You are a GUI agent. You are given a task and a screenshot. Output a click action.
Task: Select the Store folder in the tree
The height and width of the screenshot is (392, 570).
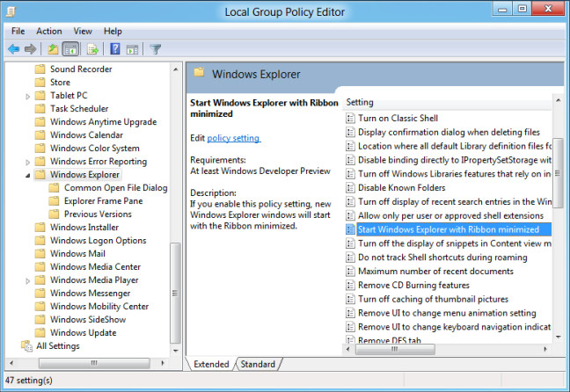(60, 83)
